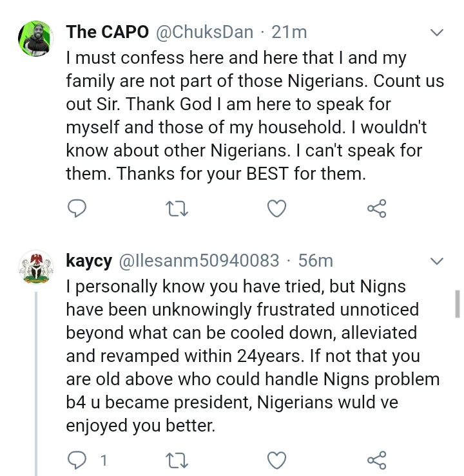The image size is (464, 476).
Task: Share The CAPO's tweet
Action: point(376,208)
